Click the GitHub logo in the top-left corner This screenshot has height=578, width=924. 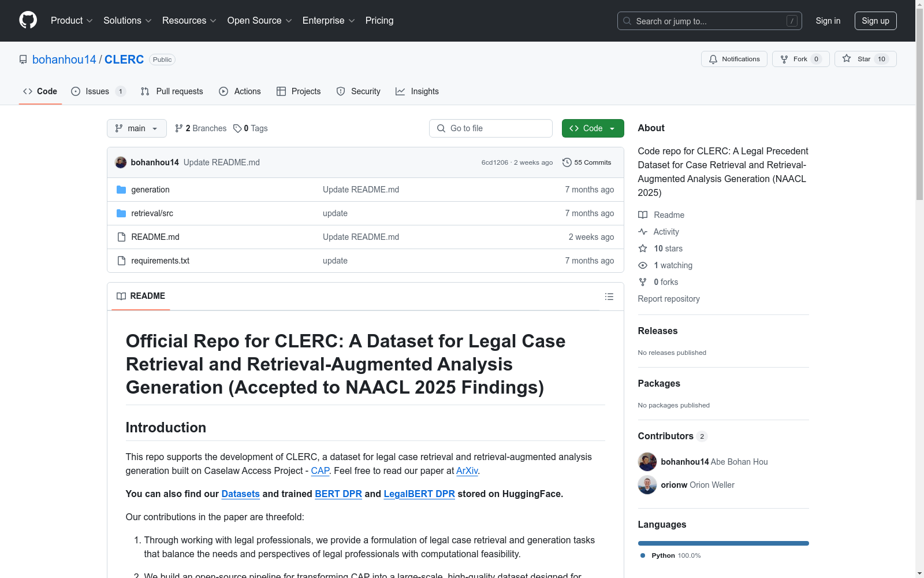point(28,20)
